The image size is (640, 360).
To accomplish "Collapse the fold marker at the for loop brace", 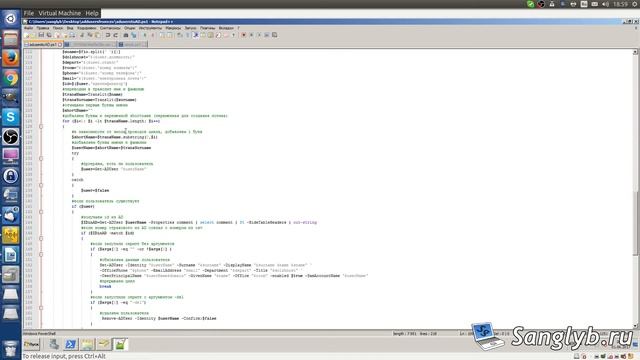I will (41, 127).
